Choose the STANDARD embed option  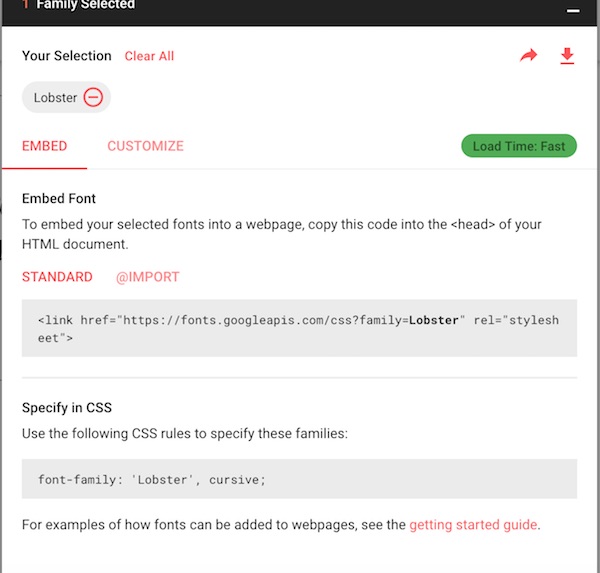click(57, 277)
